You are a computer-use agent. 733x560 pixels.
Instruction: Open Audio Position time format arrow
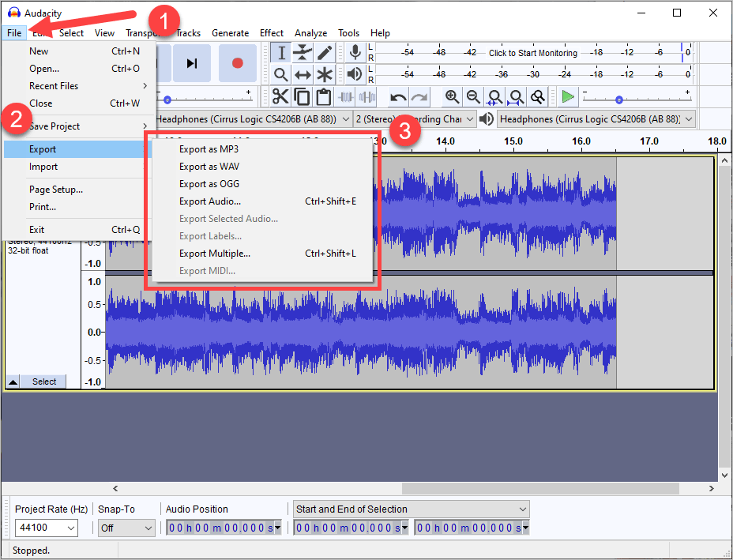[x=278, y=528]
